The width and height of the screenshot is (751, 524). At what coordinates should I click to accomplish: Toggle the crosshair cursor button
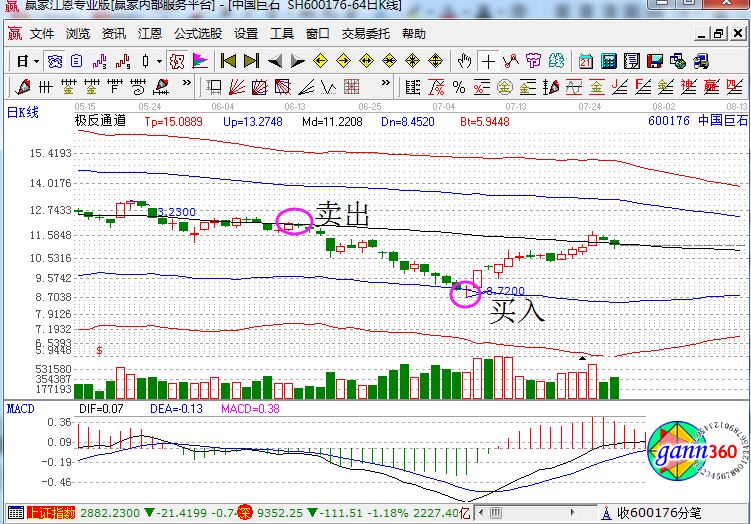coord(488,60)
